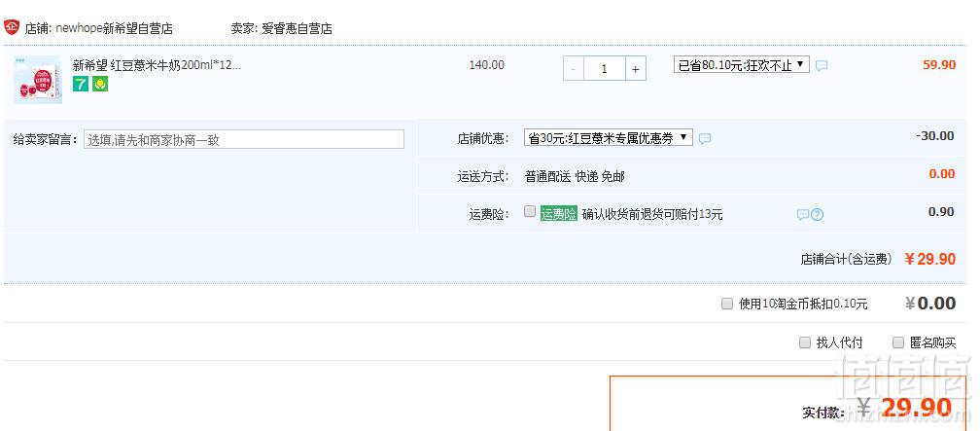Screen dimensions: 980x431
Task: Click the comment icon in shipping insurance row
Action: pyautogui.click(x=802, y=215)
